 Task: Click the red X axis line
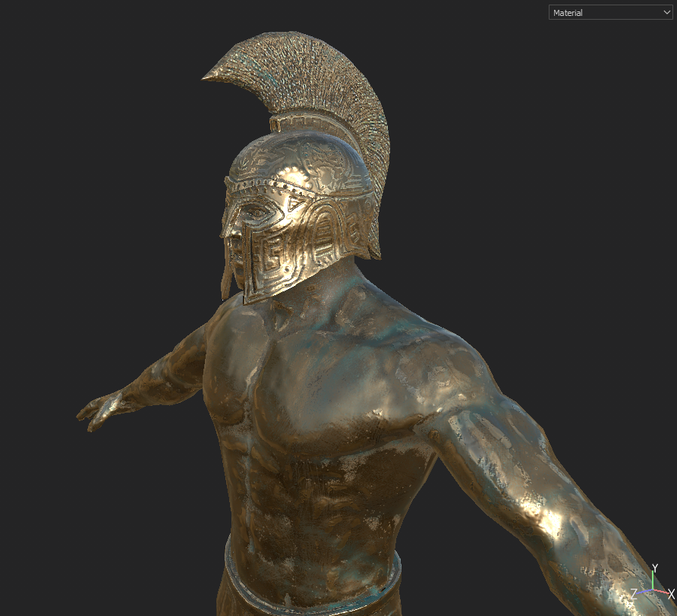(660, 591)
